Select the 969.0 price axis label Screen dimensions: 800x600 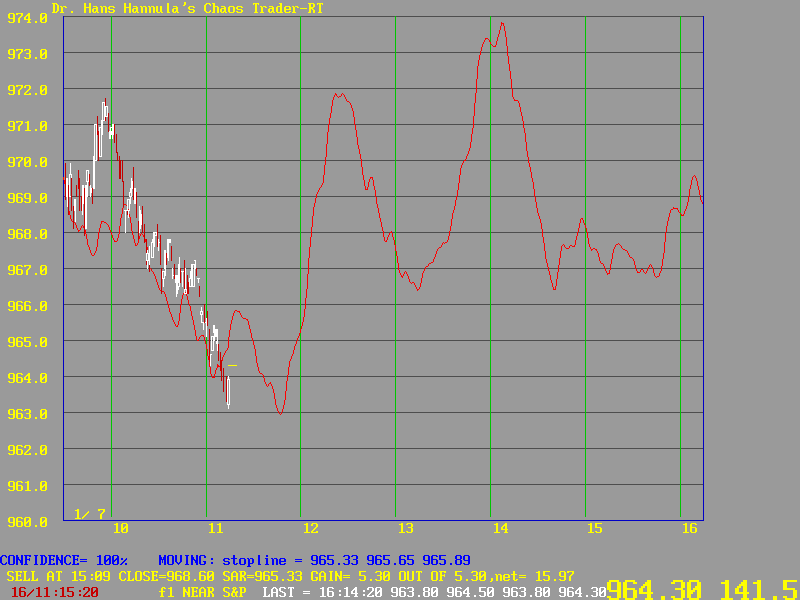[27, 198]
